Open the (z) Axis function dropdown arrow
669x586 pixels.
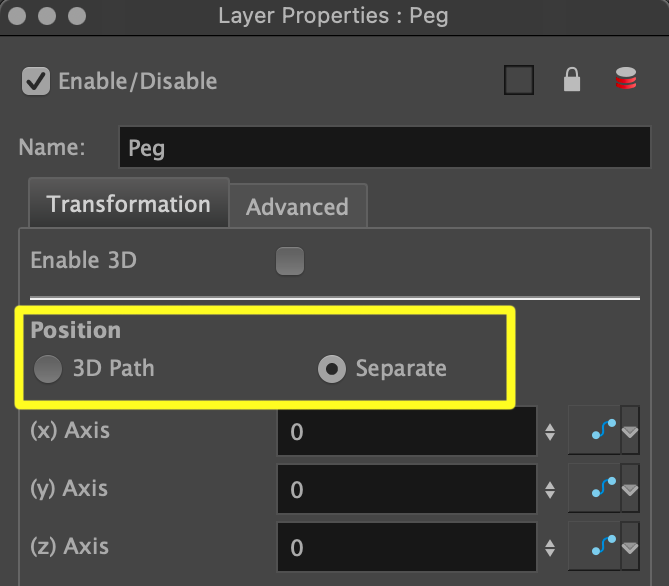tap(630, 547)
